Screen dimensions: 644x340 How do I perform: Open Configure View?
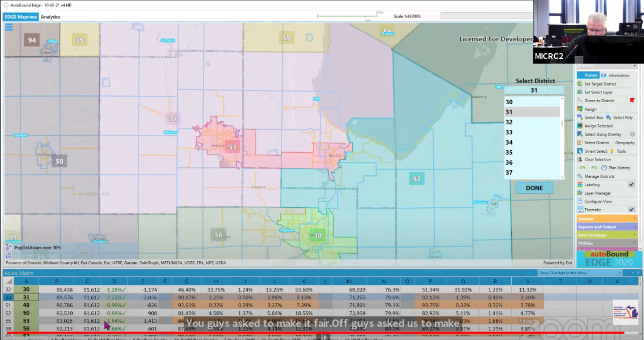click(594, 202)
